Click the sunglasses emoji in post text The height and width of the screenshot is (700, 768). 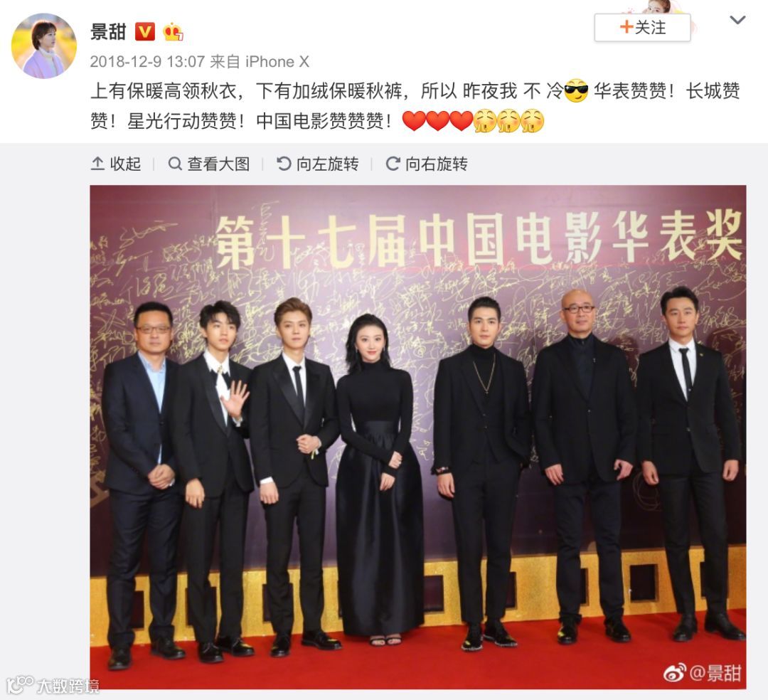point(576,90)
